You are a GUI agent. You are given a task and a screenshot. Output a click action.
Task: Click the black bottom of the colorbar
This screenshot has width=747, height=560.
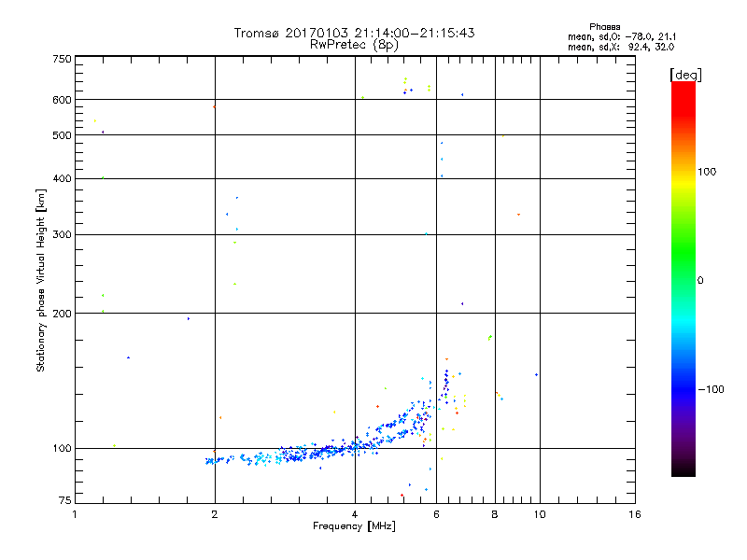click(684, 469)
